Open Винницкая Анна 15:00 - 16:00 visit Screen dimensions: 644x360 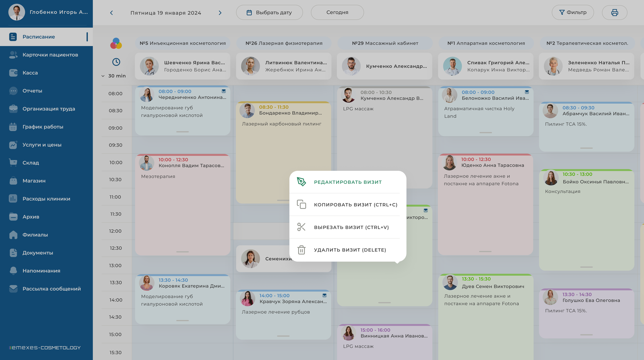tap(385, 342)
